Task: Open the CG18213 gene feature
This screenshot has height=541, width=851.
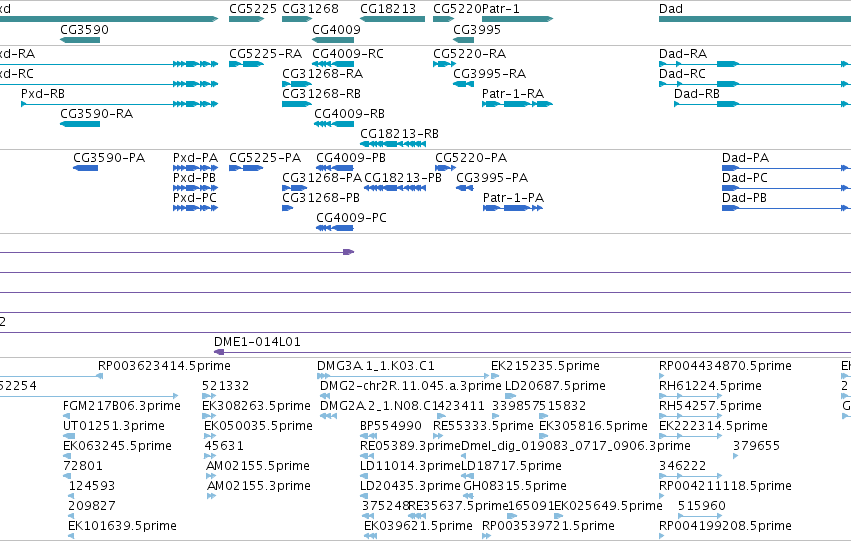Action: [x=392, y=19]
